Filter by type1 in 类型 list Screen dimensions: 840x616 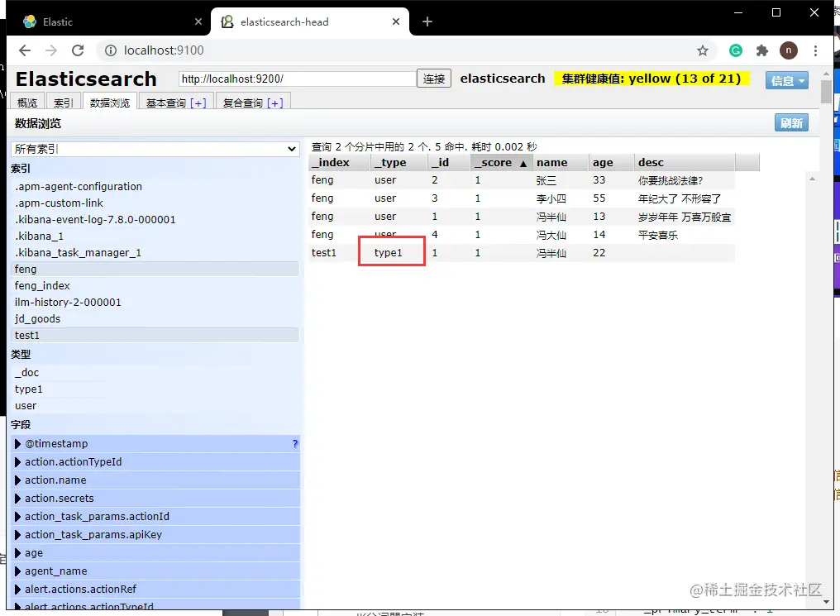coord(155,389)
